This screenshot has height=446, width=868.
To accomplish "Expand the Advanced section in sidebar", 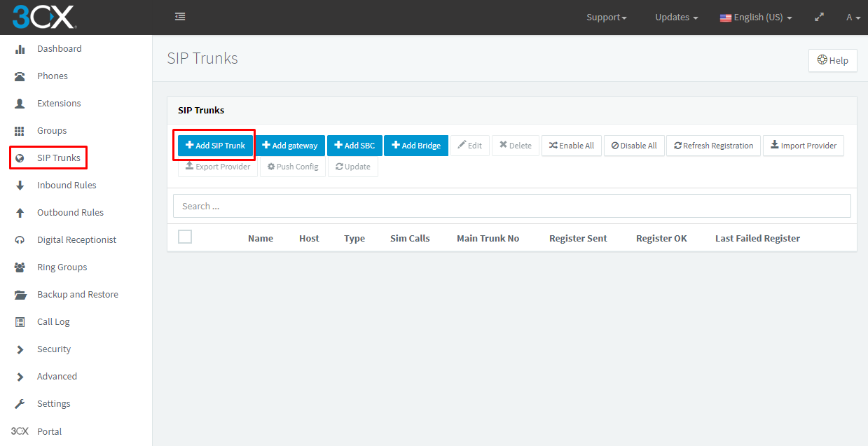I will (x=56, y=377).
